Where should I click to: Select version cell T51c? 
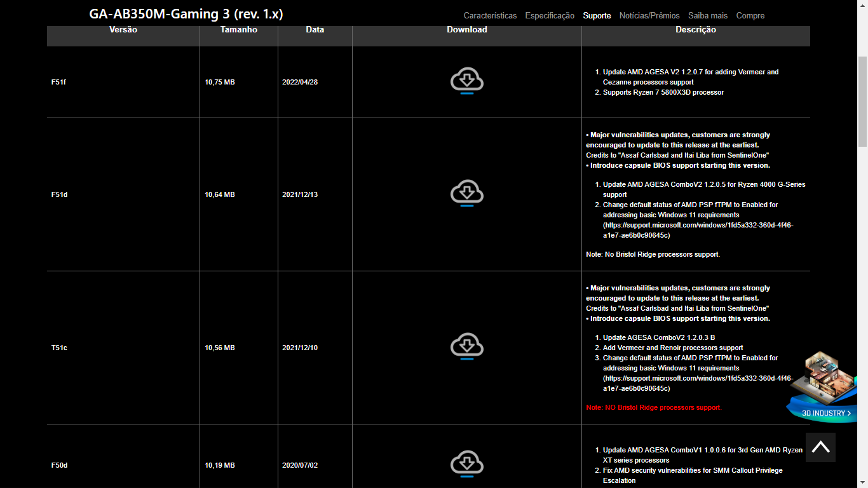[x=59, y=348]
